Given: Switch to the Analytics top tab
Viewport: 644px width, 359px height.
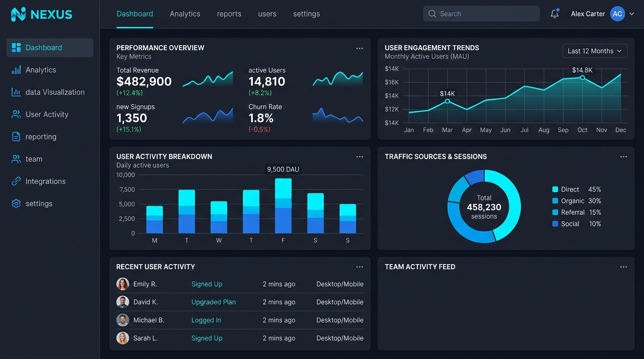Looking at the screenshot, I should 185,14.
